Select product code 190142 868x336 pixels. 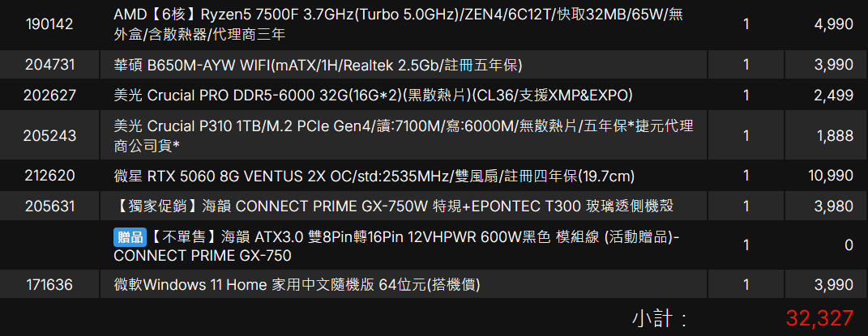pyautogui.click(x=49, y=24)
